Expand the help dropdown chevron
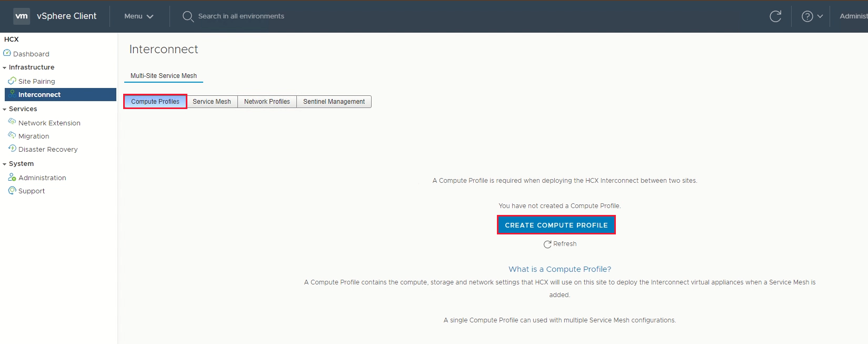868x344 pixels. [820, 16]
